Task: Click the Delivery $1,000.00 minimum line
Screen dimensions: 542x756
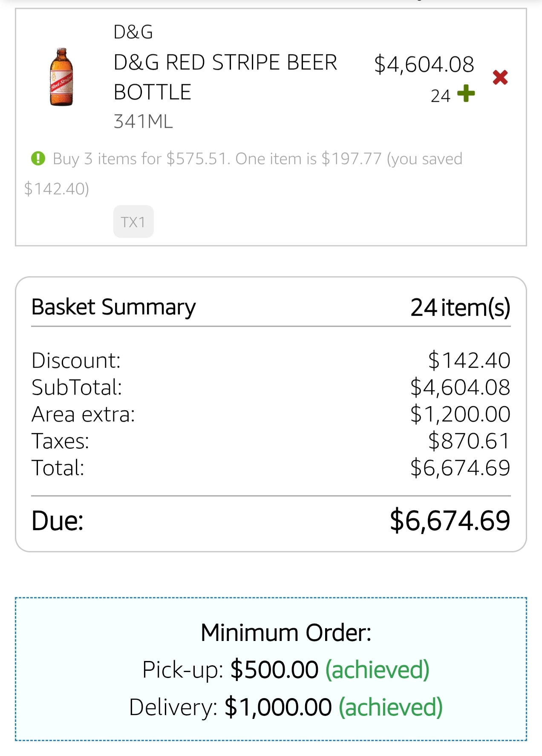Action: tap(285, 707)
